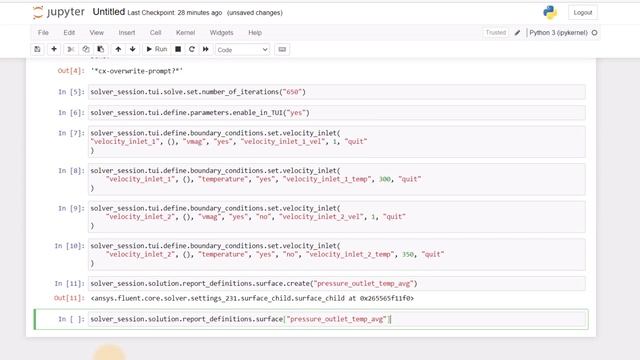Viewport: 640px width, 360px height.
Task: Interrupt the kernel with stop icon
Action: pos(178,49)
